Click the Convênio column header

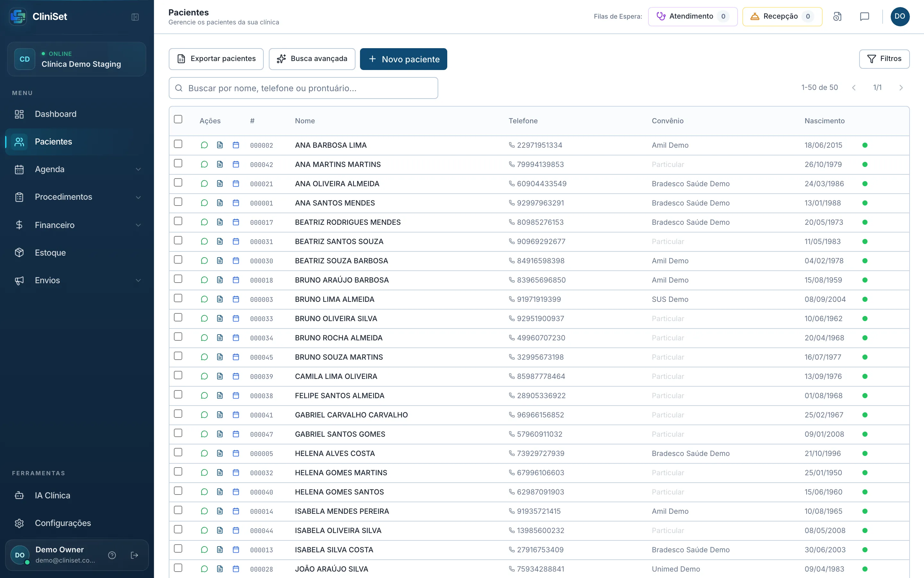(667, 121)
